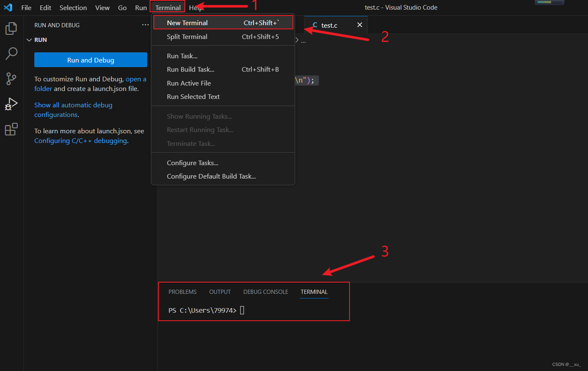588x371 pixels.
Task: Open 'Configuring C/C++ debugging' link
Action: 81,141
